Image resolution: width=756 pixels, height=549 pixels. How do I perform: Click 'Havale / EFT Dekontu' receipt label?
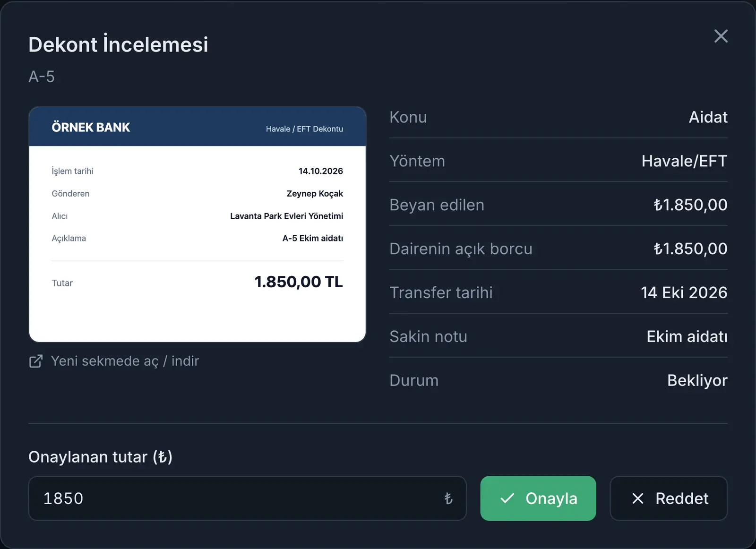click(304, 129)
